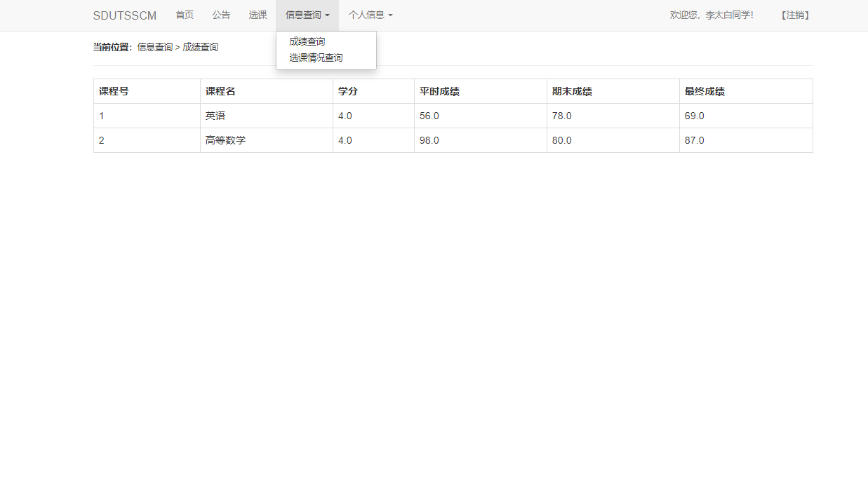Screen dimensions: 868x483
Task: Click the SDUTSSCM brand logo
Action: pyautogui.click(x=124, y=15)
